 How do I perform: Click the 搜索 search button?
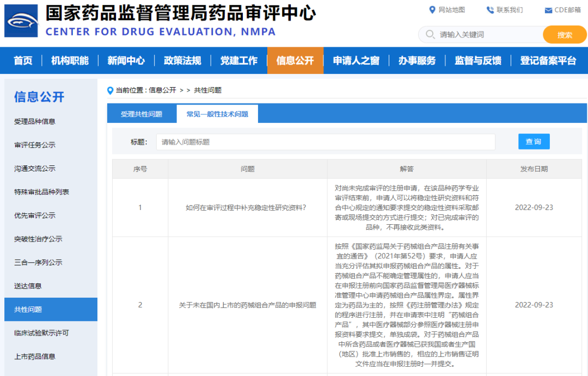[x=565, y=34]
